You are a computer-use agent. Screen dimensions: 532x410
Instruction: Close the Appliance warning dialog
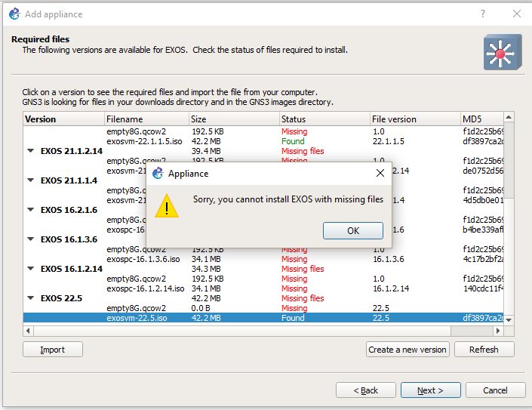380,173
